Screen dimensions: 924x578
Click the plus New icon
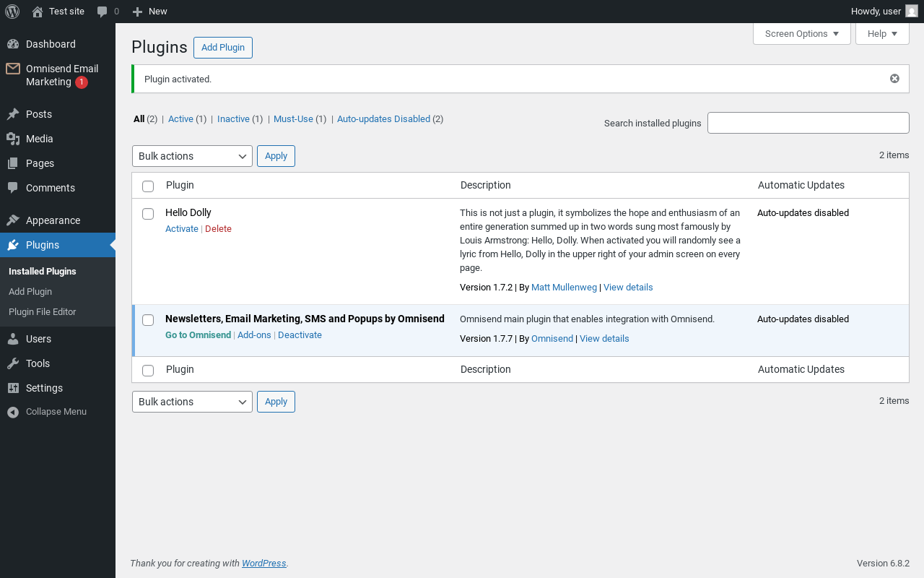[137, 12]
